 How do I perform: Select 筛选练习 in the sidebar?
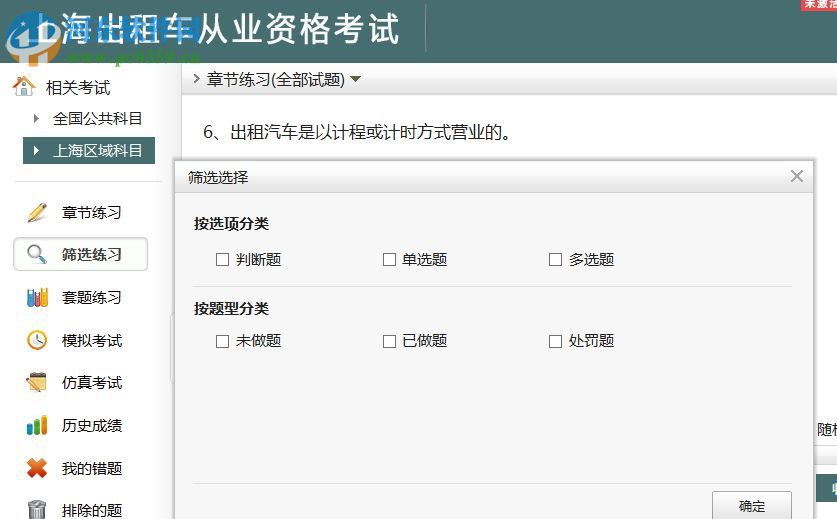(80, 254)
